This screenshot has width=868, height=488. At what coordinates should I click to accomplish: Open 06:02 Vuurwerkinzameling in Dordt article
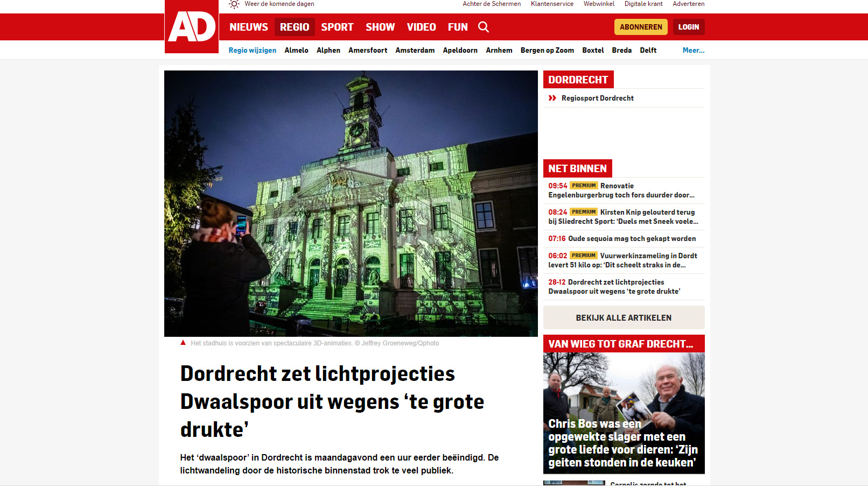(x=624, y=260)
